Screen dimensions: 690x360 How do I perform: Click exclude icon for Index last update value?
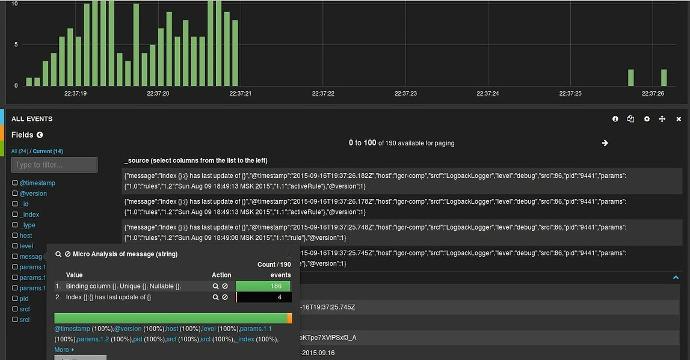(225, 297)
